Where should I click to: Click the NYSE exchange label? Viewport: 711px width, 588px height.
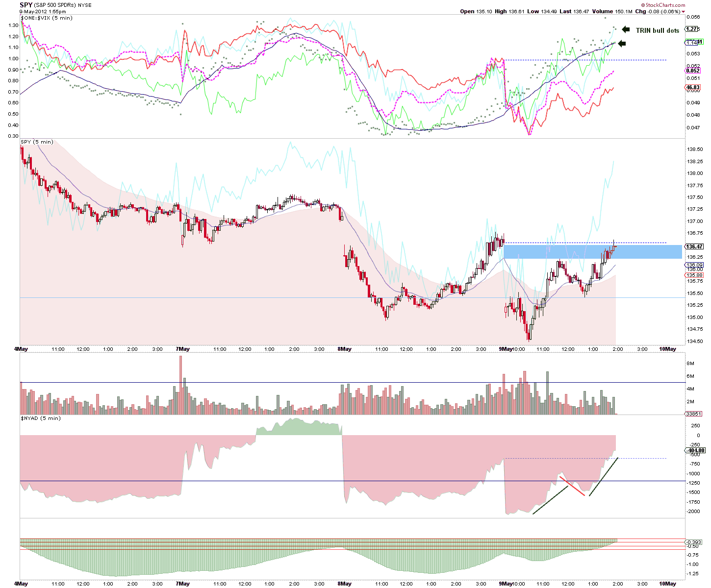(x=84, y=5)
